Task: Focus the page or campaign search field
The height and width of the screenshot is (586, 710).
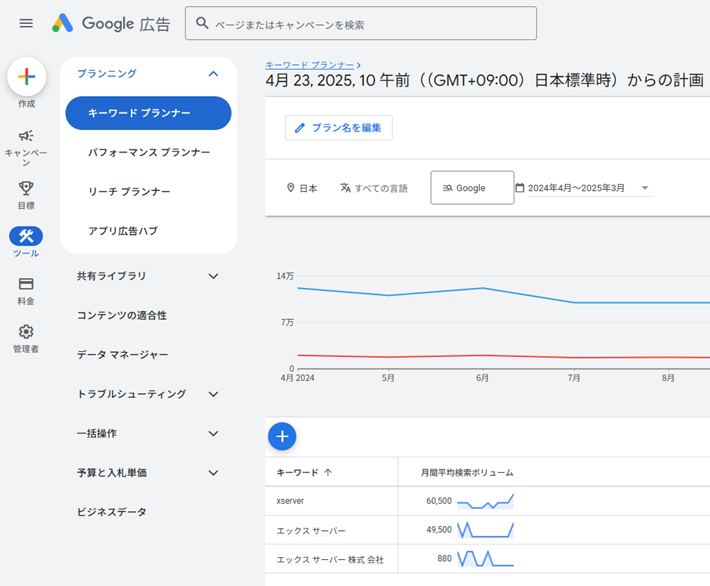Action: tap(361, 23)
